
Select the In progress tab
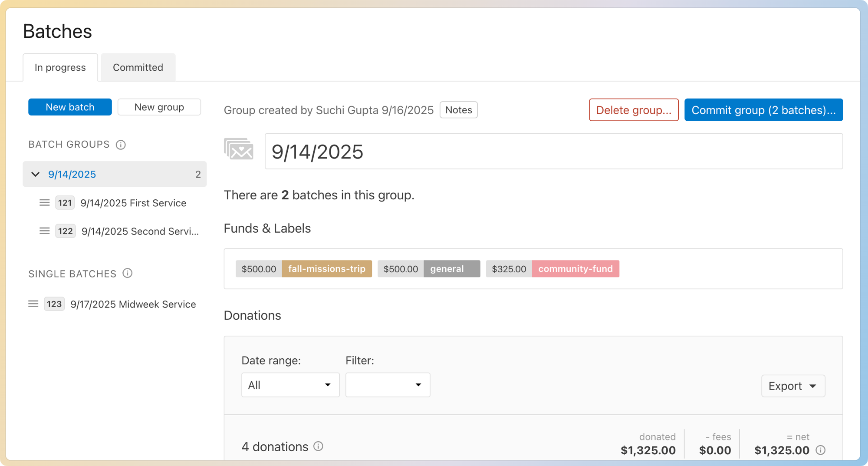coord(60,67)
